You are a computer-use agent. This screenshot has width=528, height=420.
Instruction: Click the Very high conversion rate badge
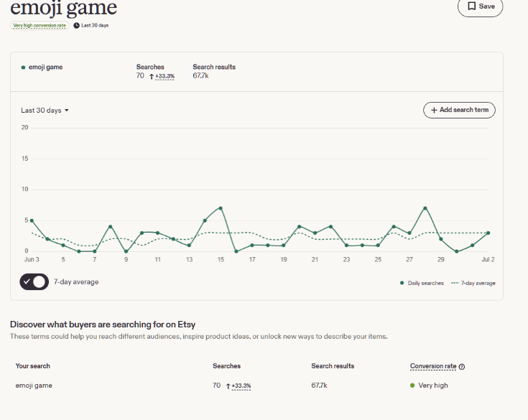click(40, 25)
